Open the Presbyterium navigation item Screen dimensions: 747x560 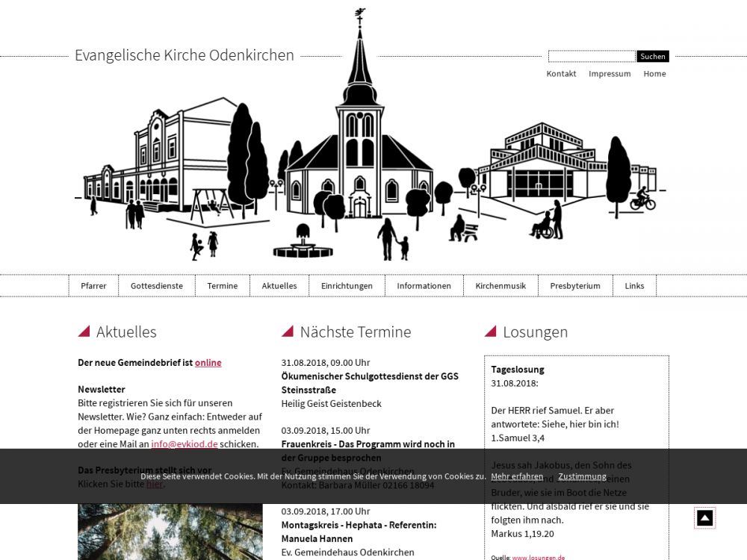click(x=574, y=286)
